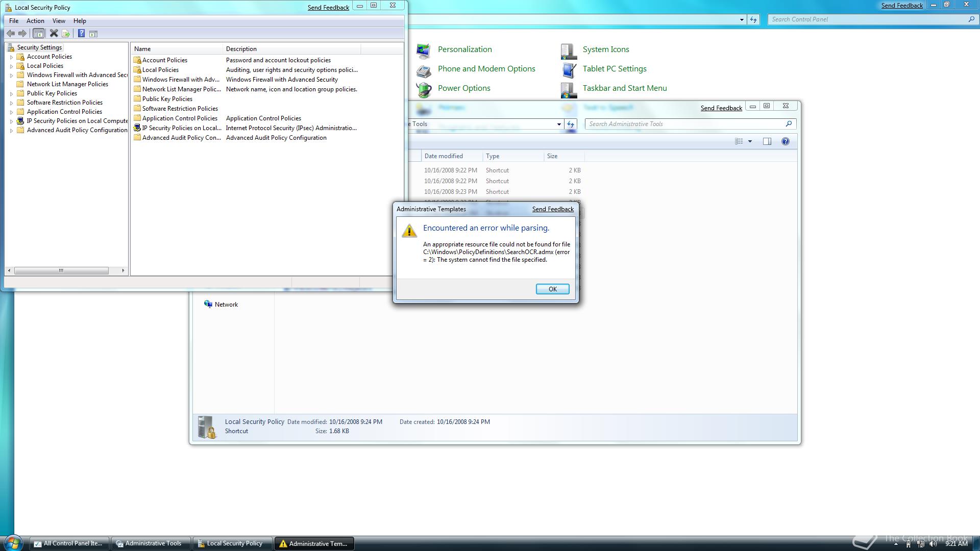Viewport: 980px width, 551px height.
Task: Expand IP Security Policies tree node
Action: click(x=11, y=121)
